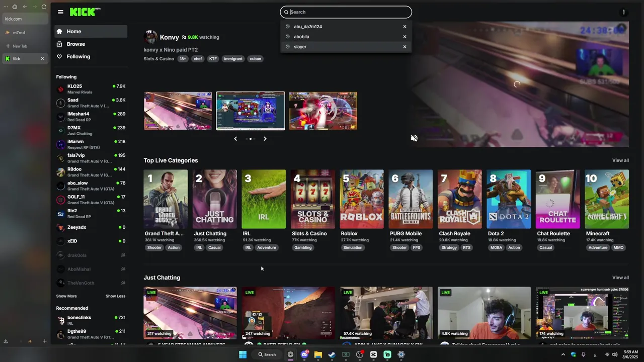This screenshot has width=644, height=362.
Task: Click the Simulation tag under Roblox
Action: tap(353, 247)
